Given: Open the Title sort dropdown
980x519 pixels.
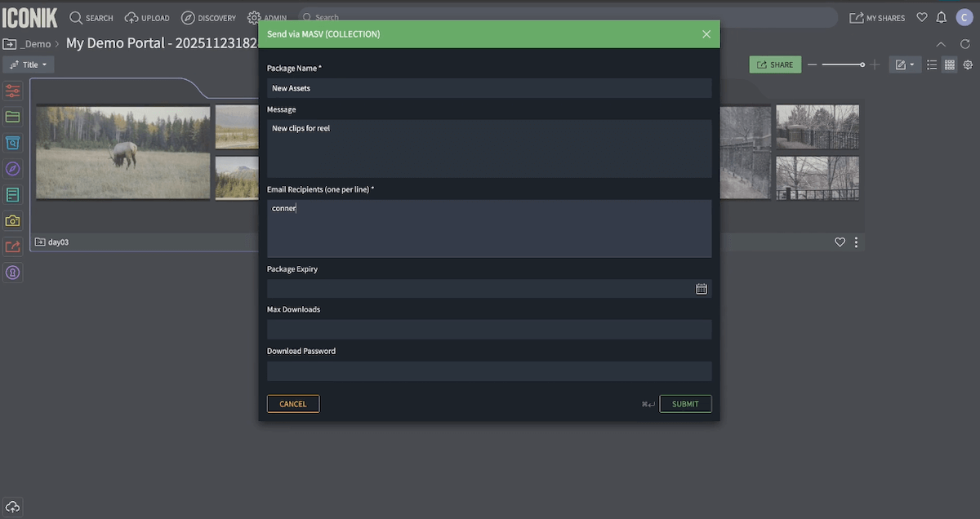Looking at the screenshot, I should pos(29,64).
